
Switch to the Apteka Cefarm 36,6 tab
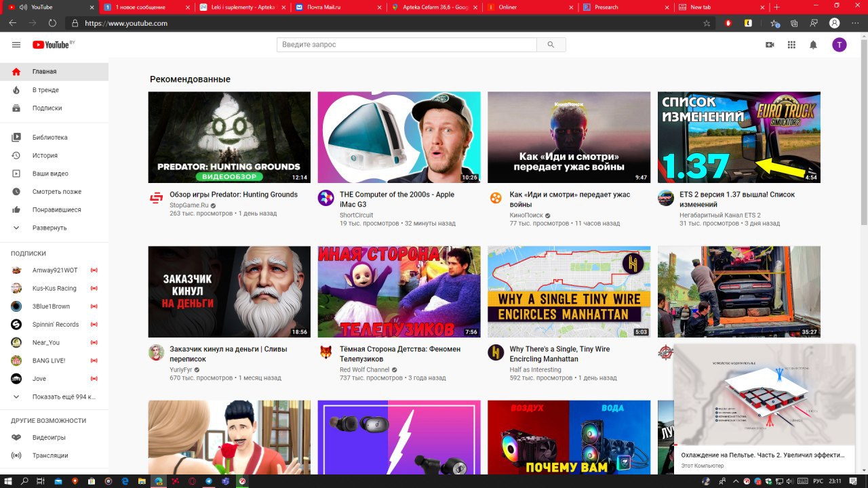pyautogui.click(x=433, y=7)
